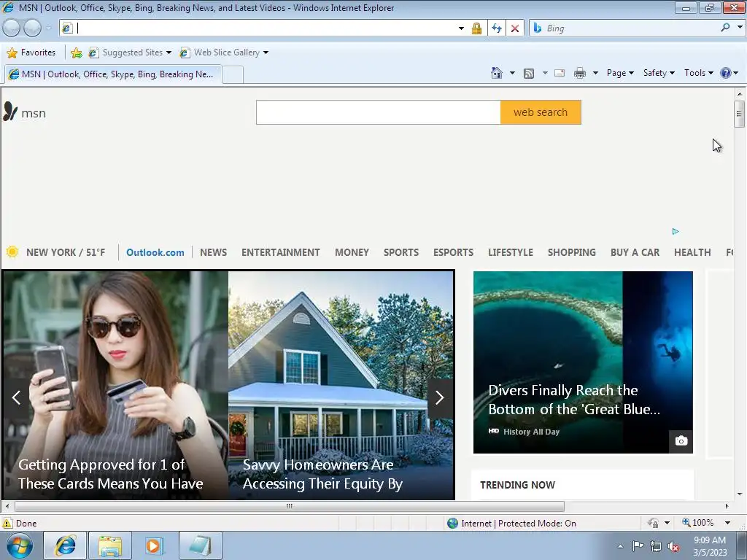747x560 pixels.
Task: Open the Divers Finally Reach story thumbnail
Action: click(583, 362)
